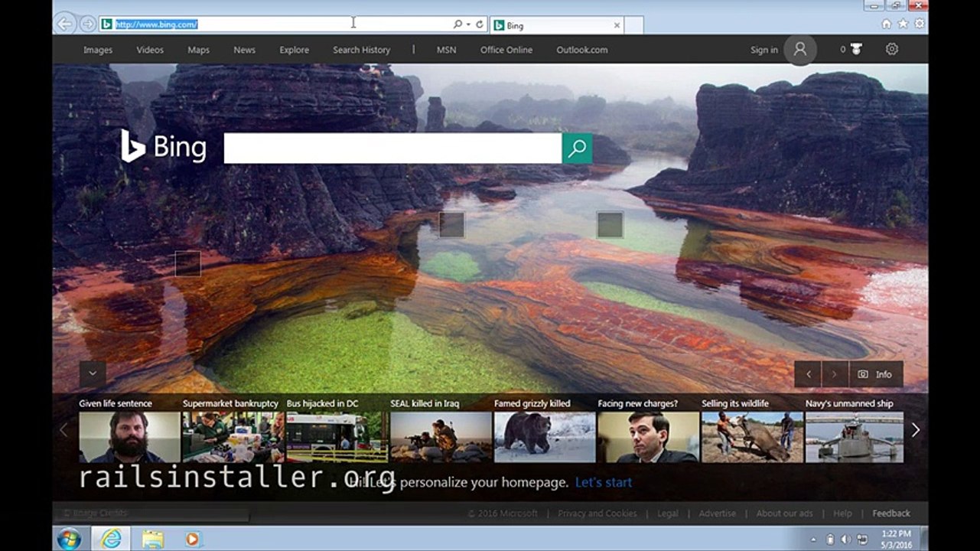Go forward with the browser Forward arrow
The width and height of the screenshot is (980, 551).
pos(88,24)
